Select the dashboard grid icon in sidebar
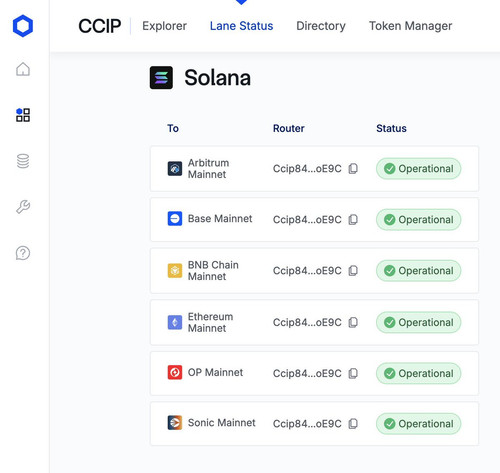The height and width of the screenshot is (473, 500). pos(23,115)
